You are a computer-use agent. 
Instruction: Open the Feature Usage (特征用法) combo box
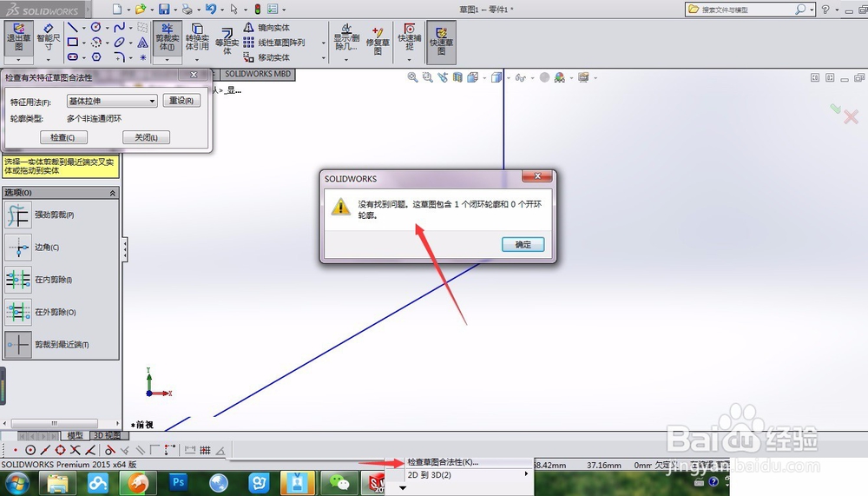(x=112, y=101)
